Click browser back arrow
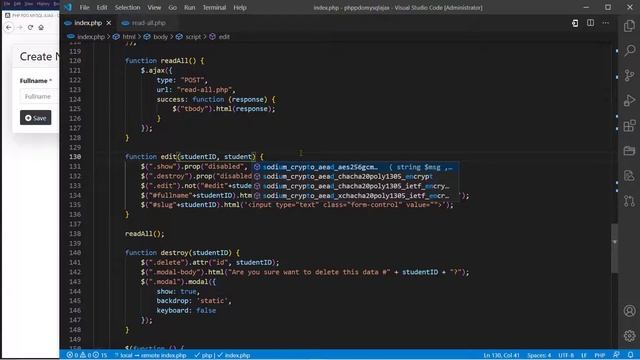640x360 pixels. (9, 27)
